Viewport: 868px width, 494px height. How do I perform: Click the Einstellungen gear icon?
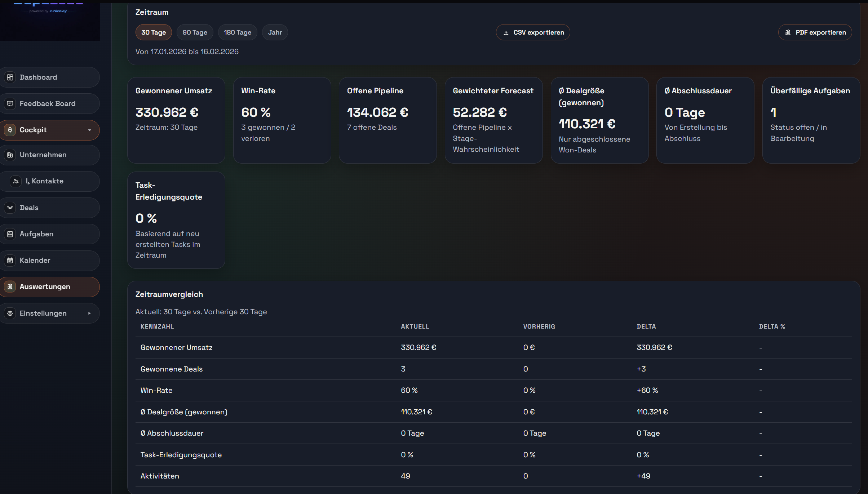(x=10, y=313)
